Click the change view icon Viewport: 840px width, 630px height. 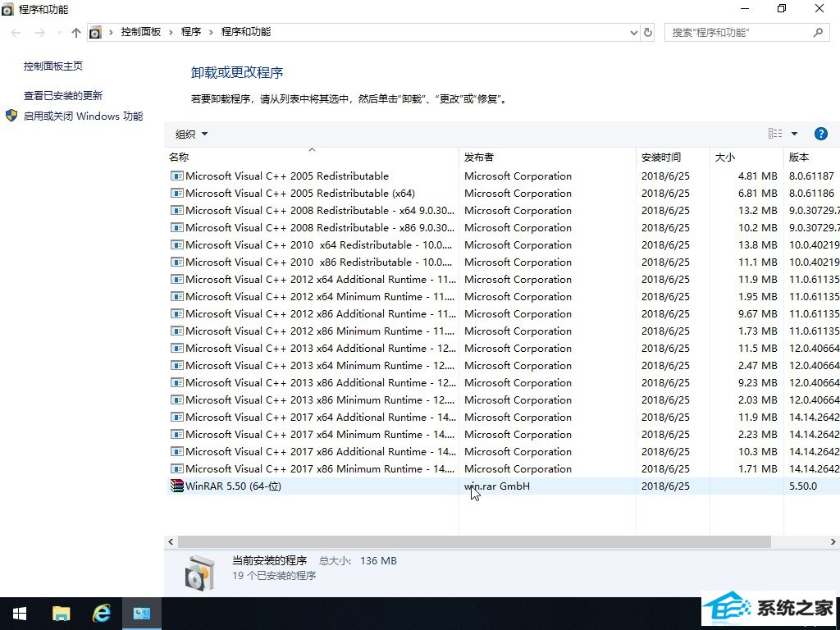tap(775, 134)
